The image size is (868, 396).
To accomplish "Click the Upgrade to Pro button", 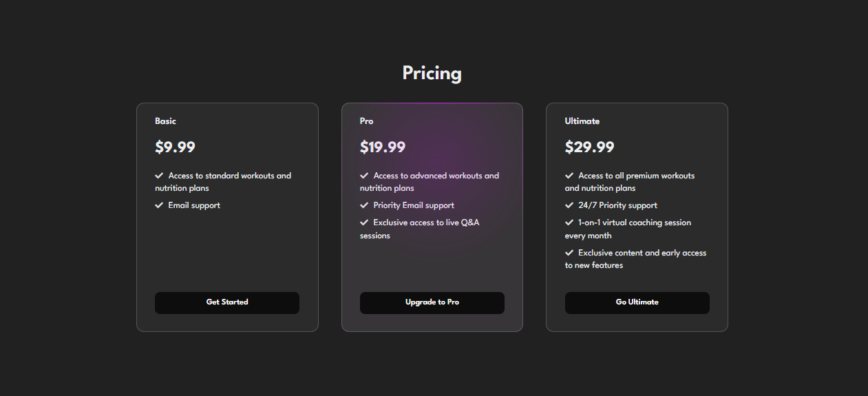I will [x=432, y=303].
